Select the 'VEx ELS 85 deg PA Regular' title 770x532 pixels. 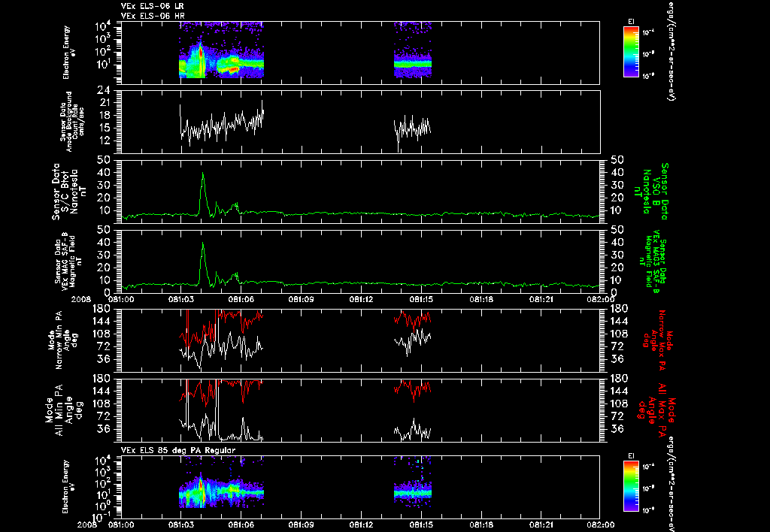(x=178, y=450)
